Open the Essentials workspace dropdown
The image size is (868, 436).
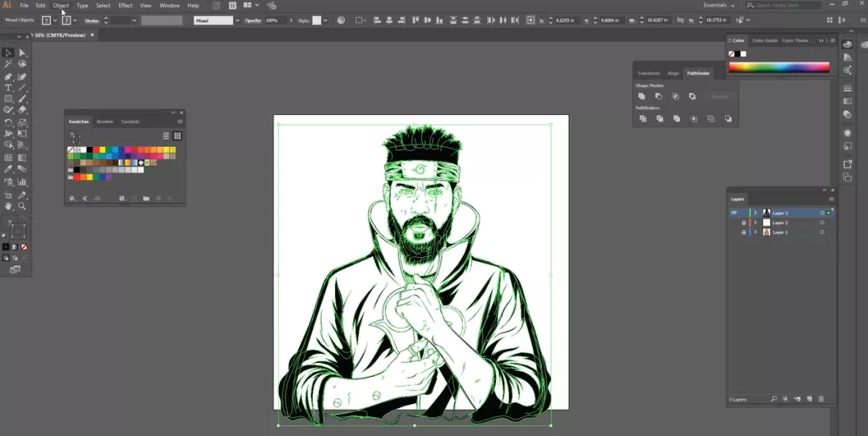(719, 6)
